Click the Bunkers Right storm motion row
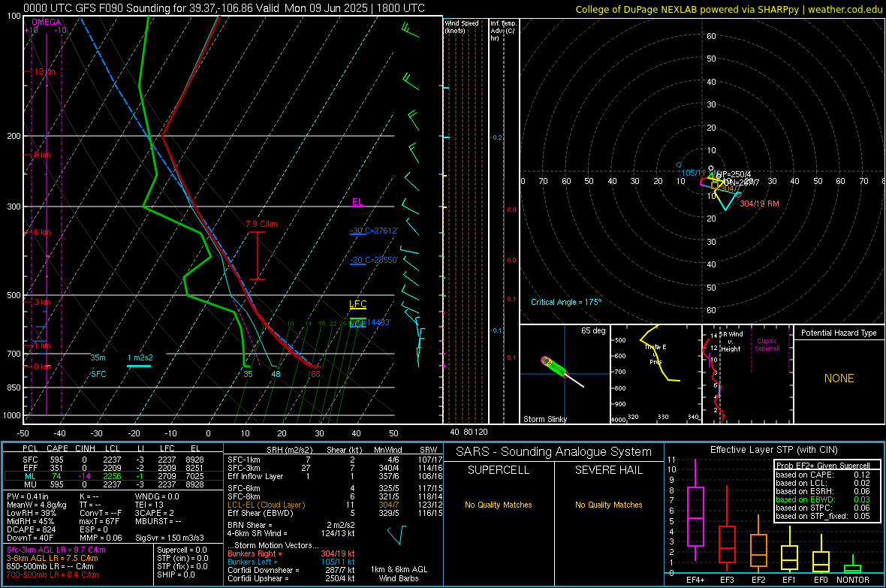 point(291,553)
